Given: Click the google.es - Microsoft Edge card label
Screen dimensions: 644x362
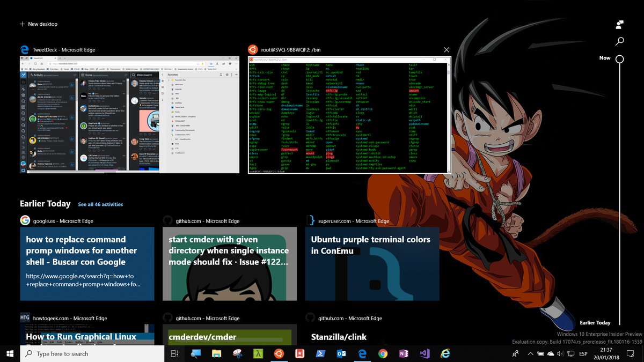Looking at the screenshot, I should (x=63, y=221).
